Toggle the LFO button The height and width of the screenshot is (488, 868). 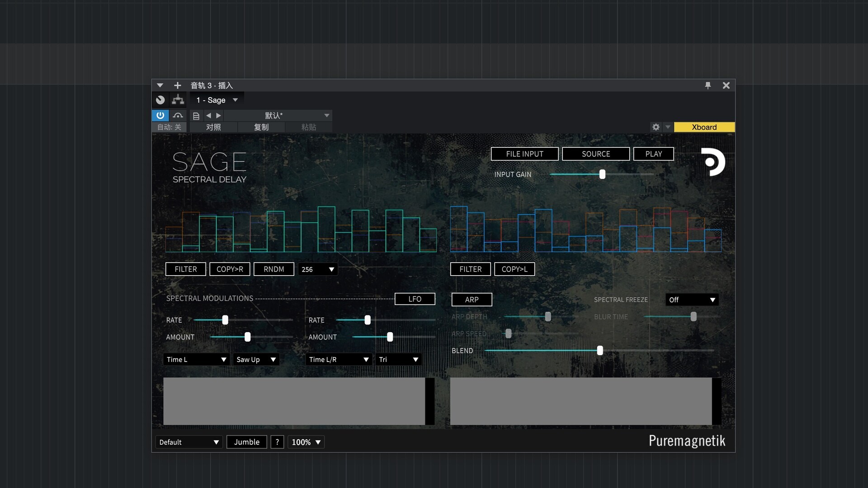point(415,299)
